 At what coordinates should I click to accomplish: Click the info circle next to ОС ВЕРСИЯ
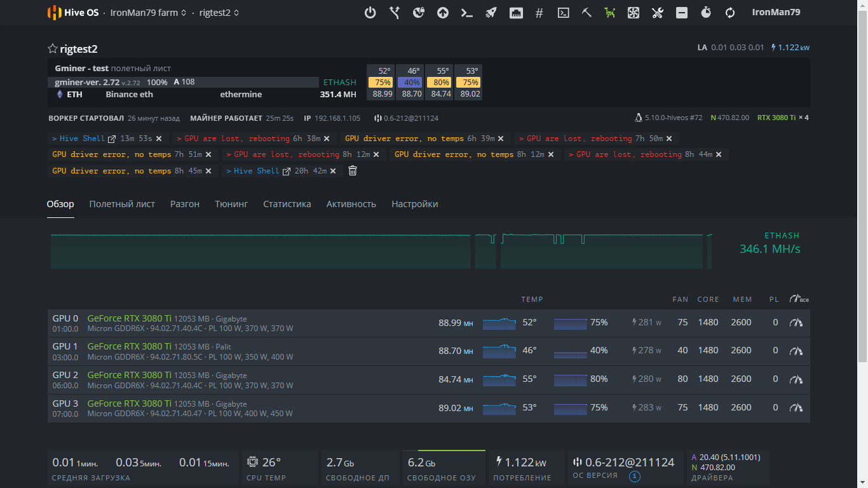coord(634,476)
